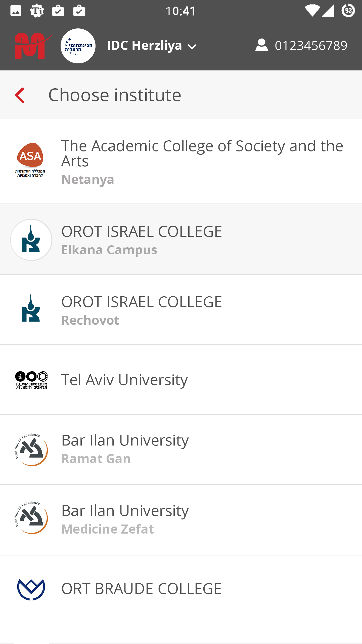The height and width of the screenshot is (644, 362).
Task: Select OROT ISRAEL COLLEGE Elkana Campus
Action: (x=181, y=239)
